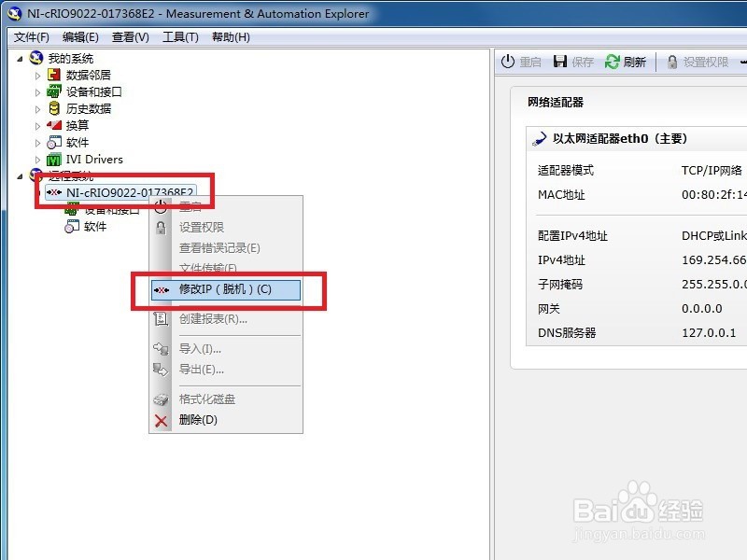Screen dimensions: 747x560
Task: Expand the 设备和接口 node under 我的系统
Action: (37, 92)
